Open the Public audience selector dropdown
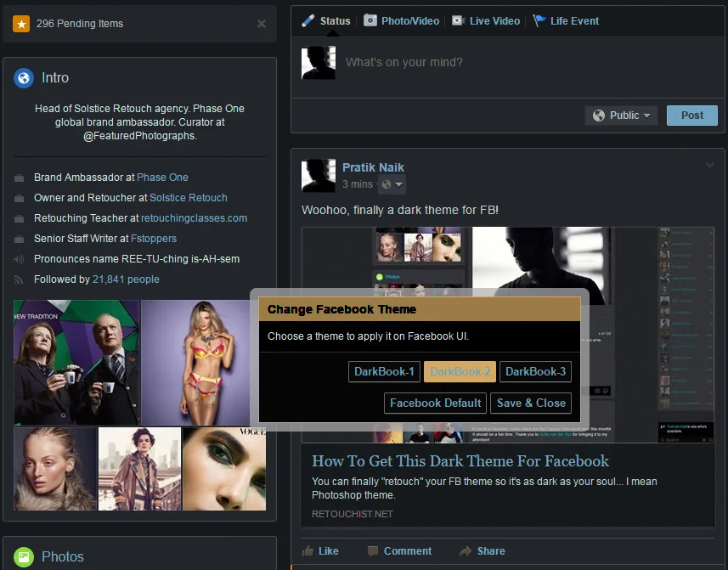Viewport: 728px width, 570px height. (621, 116)
